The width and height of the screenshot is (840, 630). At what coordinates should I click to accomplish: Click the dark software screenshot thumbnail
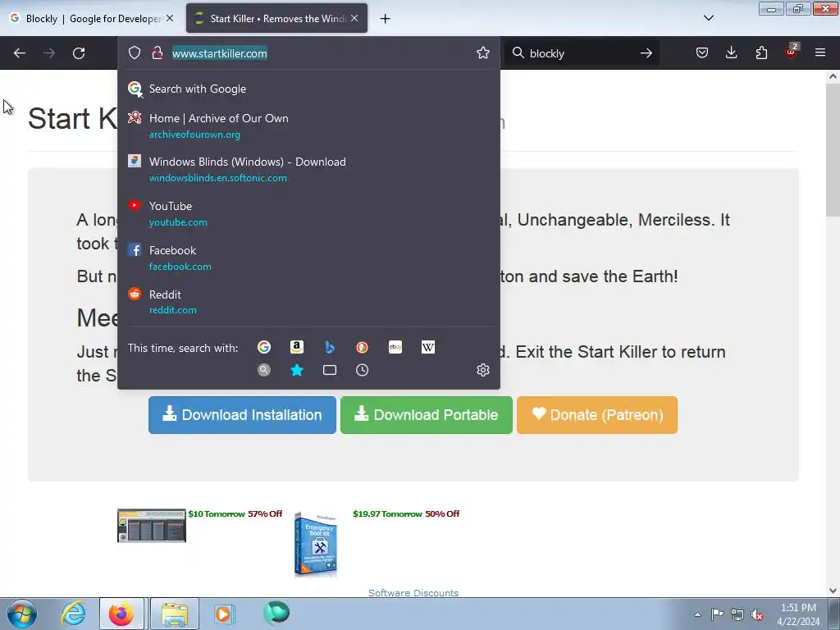click(x=152, y=526)
